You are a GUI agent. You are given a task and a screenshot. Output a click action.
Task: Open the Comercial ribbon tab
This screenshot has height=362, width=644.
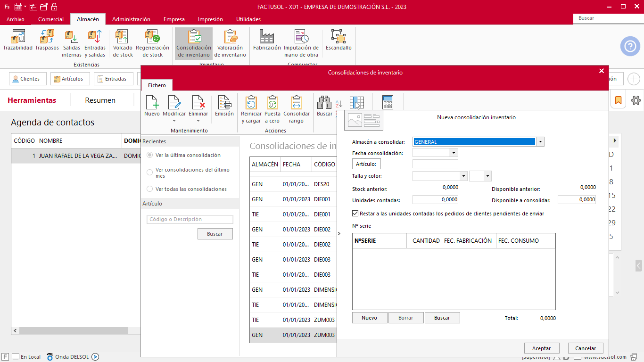(51, 19)
